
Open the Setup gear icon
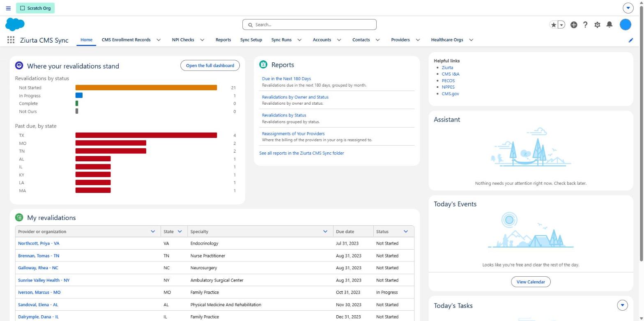click(597, 25)
